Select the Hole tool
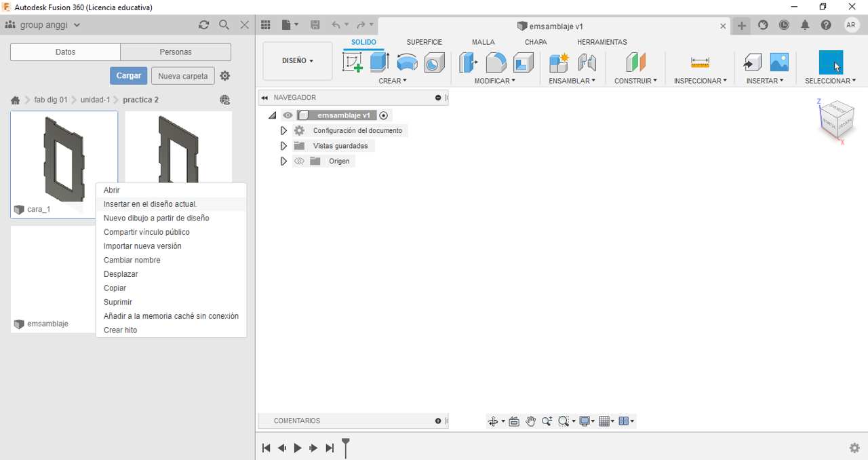868x460 pixels. [434, 63]
